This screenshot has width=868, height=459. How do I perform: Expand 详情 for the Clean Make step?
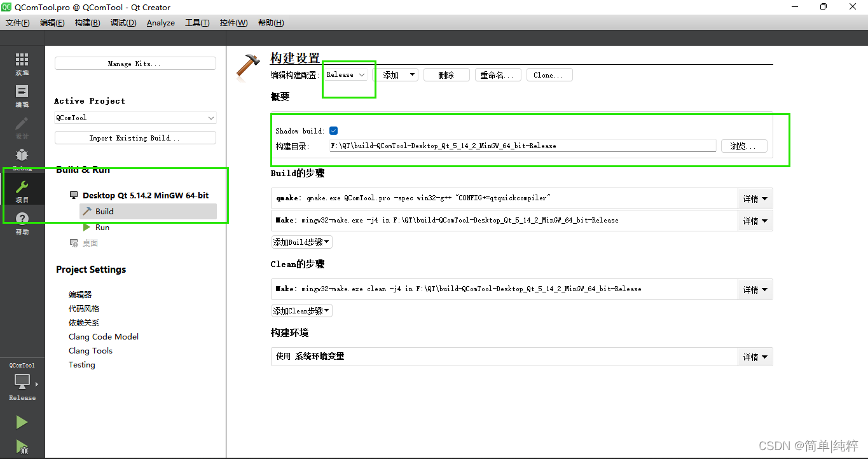(x=755, y=289)
